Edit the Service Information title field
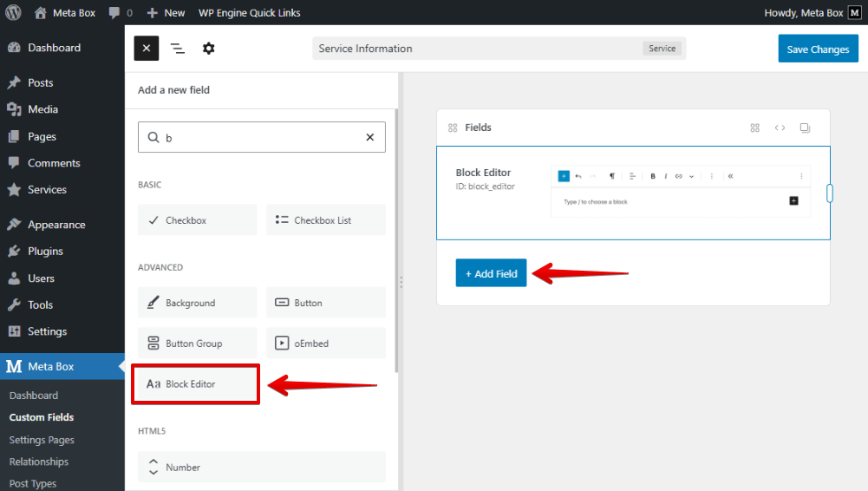The width and height of the screenshot is (868, 491). point(476,49)
